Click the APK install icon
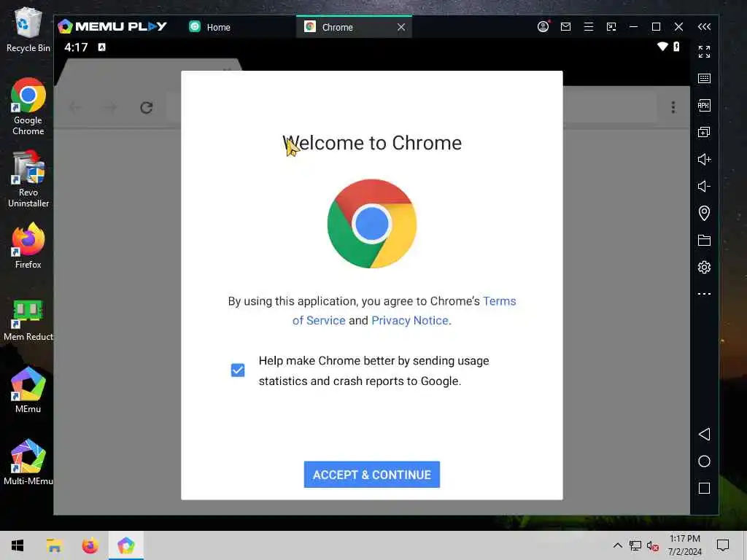This screenshot has height=560, width=747. (704, 105)
